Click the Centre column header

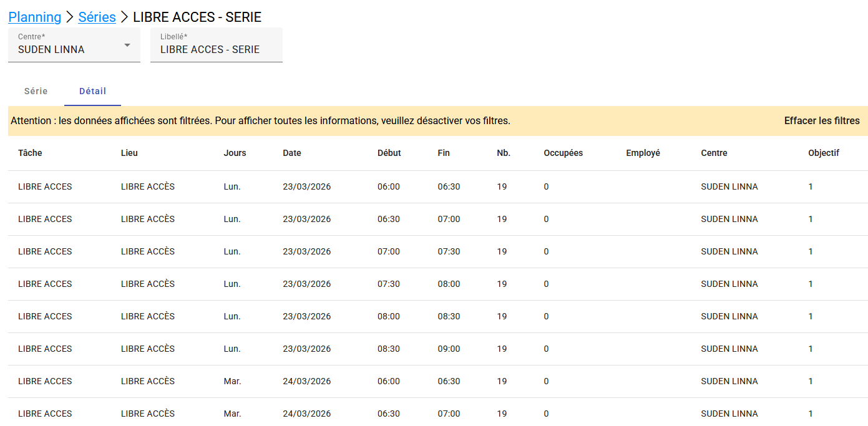714,153
